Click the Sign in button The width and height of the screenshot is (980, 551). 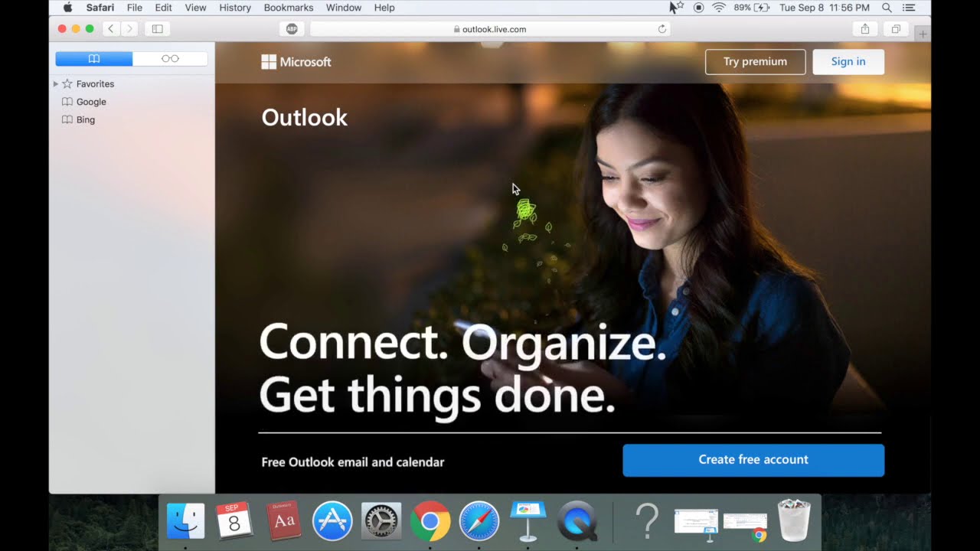click(x=848, y=62)
